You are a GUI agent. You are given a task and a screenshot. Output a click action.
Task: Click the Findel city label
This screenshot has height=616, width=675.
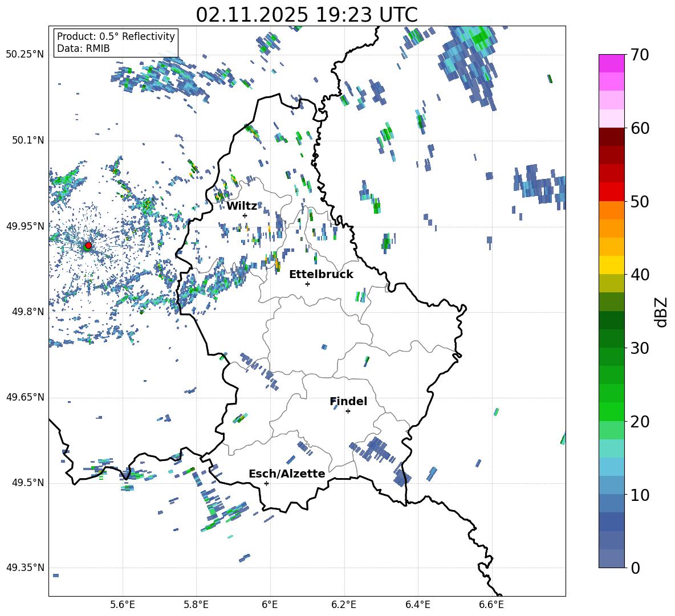[x=348, y=401]
